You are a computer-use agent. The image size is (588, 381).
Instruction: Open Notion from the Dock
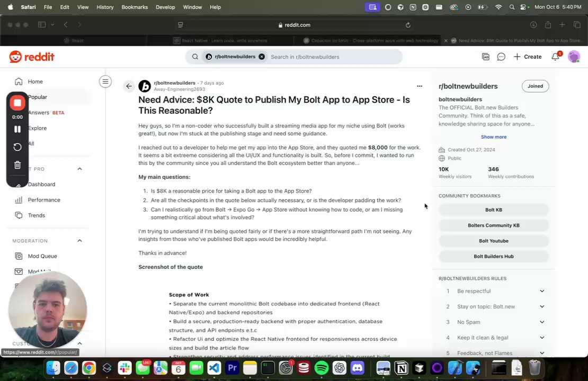pyautogui.click(x=401, y=368)
